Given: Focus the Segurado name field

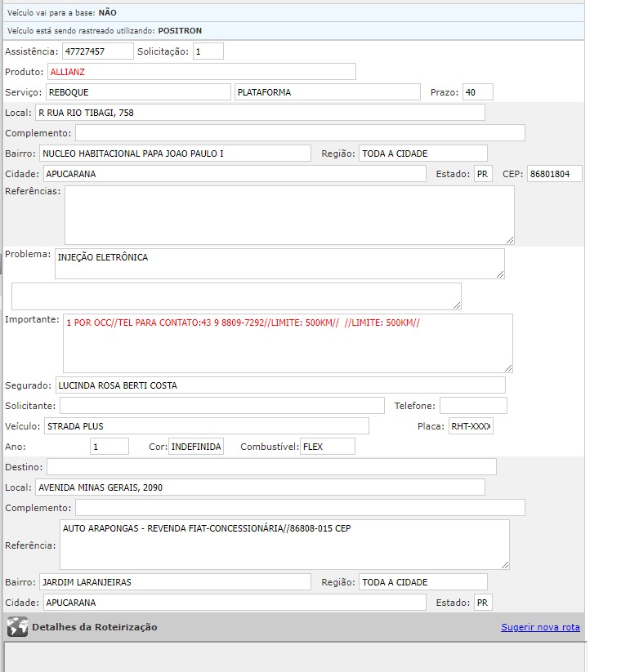Looking at the screenshot, I should click(279, 385).
